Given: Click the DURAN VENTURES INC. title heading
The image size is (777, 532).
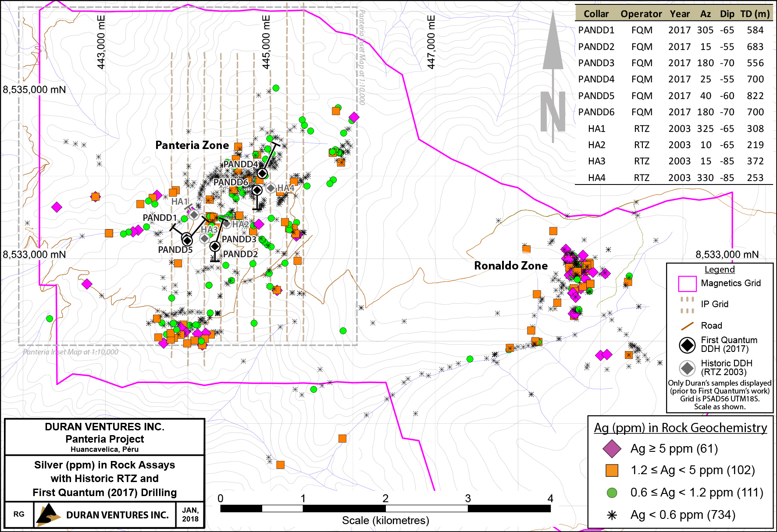Looking at the screenshot, I should 105,427.
